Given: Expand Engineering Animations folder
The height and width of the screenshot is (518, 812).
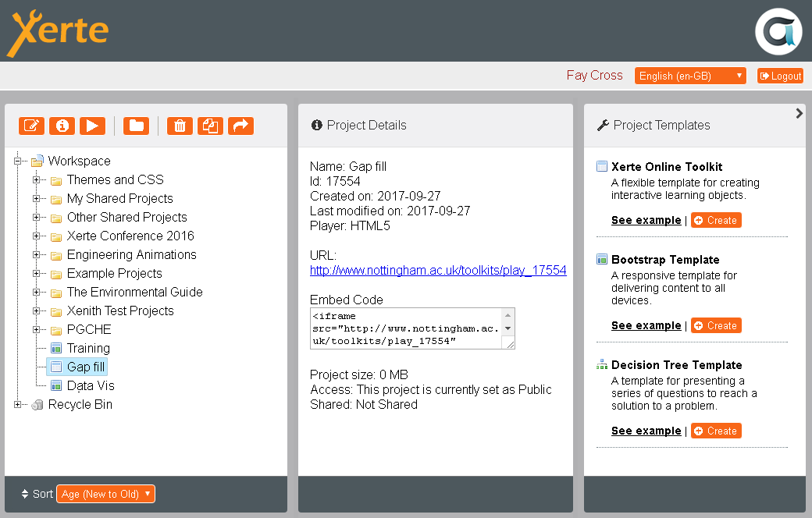Looking at the screenshot, I should coord(36,254).
